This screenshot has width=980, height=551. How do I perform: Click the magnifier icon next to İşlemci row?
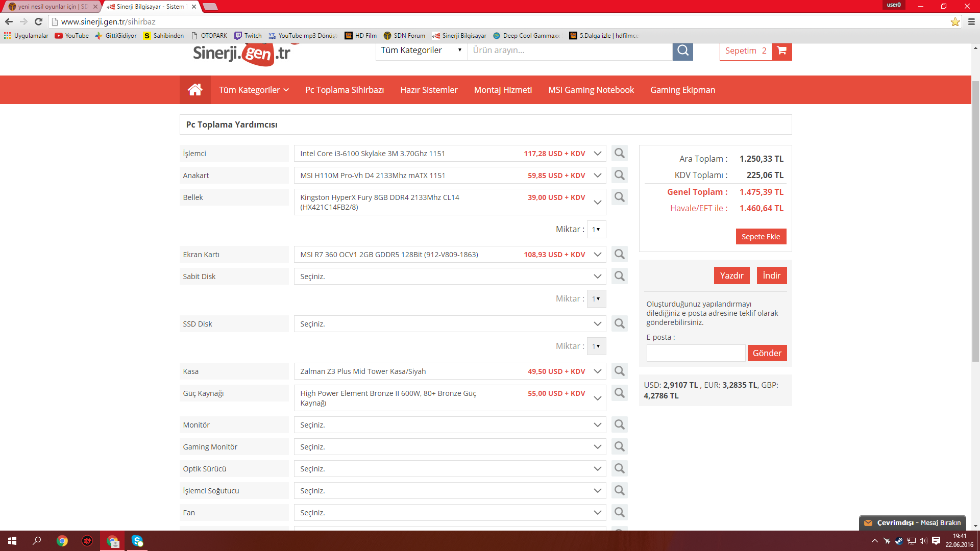[619, 154]
